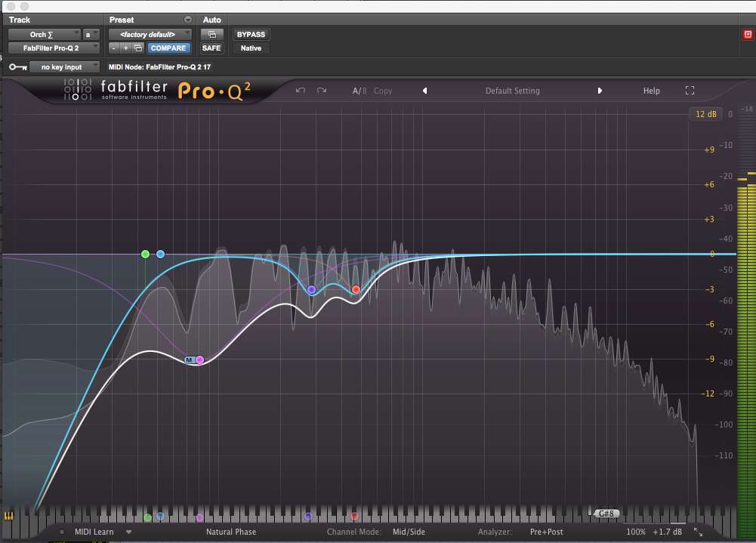Click red band marker on piano keyboard

tap(354, 517)
